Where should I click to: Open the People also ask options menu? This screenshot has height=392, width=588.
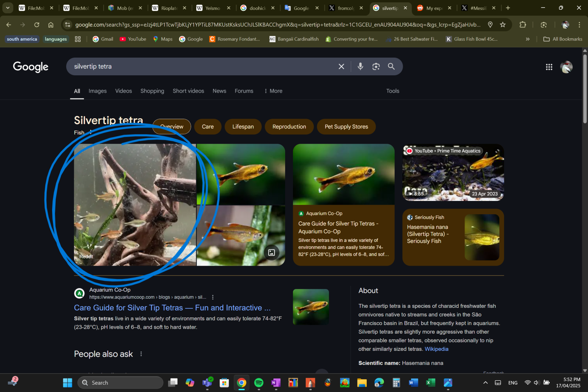(141, 353)
